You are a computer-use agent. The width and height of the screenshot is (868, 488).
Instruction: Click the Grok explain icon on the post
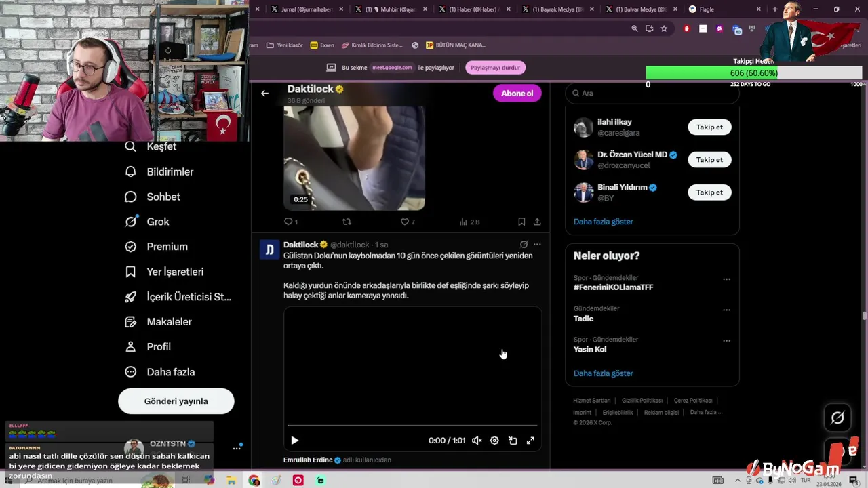[524, 245]
